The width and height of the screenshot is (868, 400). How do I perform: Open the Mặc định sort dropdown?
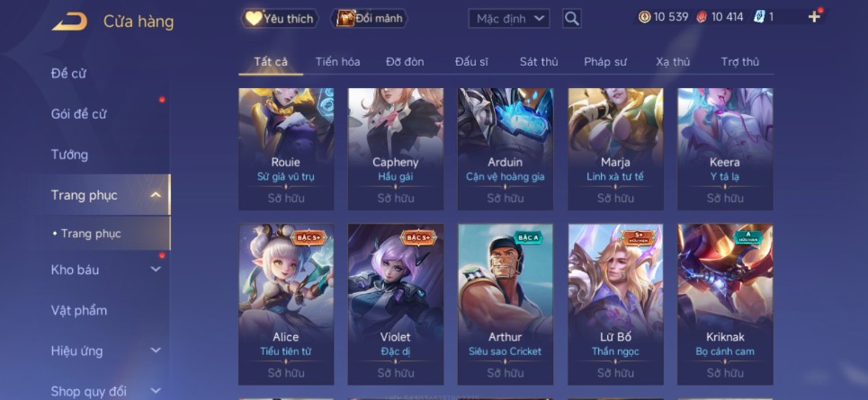pos(509,19)
